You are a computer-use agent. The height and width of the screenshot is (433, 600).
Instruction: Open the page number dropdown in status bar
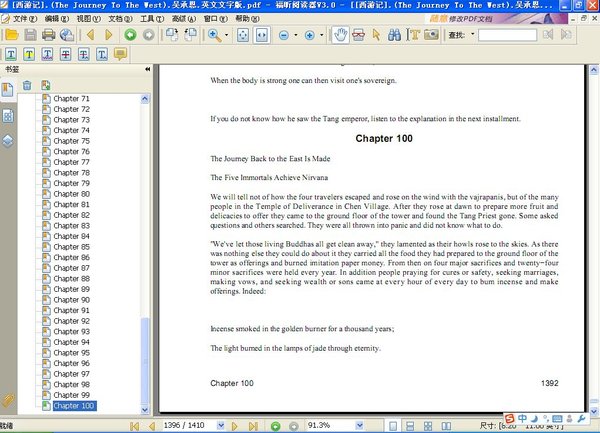[x=221, y=425]
